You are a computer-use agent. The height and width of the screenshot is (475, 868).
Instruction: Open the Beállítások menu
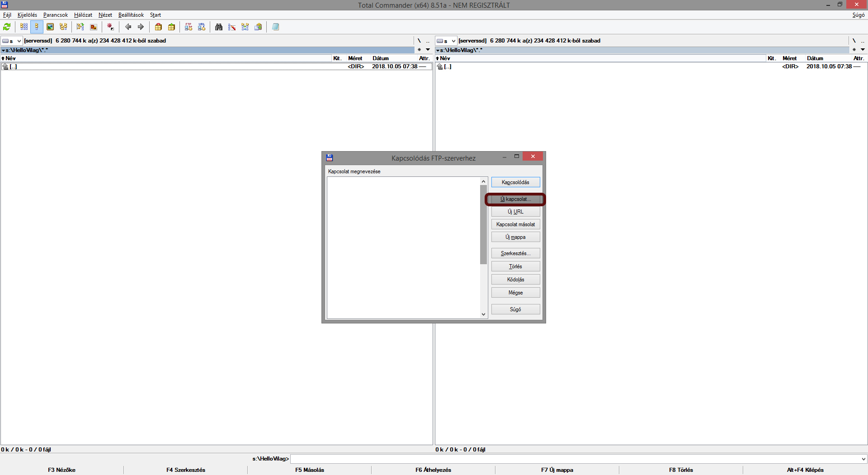[131, 15]
